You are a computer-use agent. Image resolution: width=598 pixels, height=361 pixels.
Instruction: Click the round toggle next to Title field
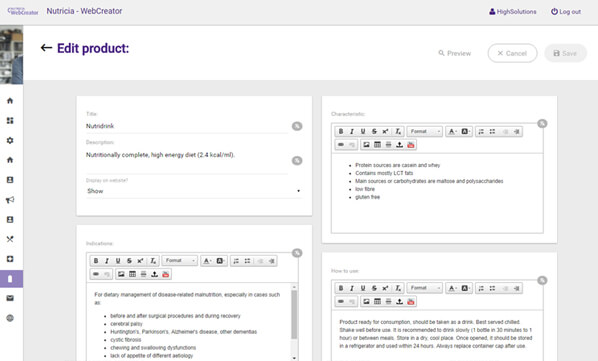point(297,126)
